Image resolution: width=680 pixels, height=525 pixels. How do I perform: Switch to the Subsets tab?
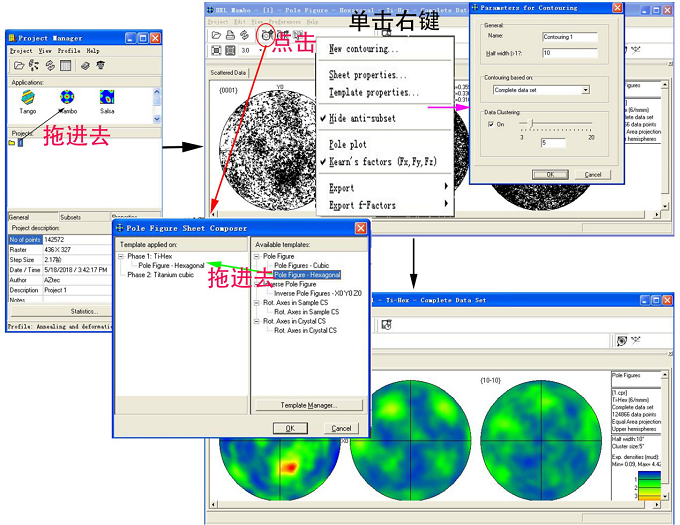(x=71, y=216)
